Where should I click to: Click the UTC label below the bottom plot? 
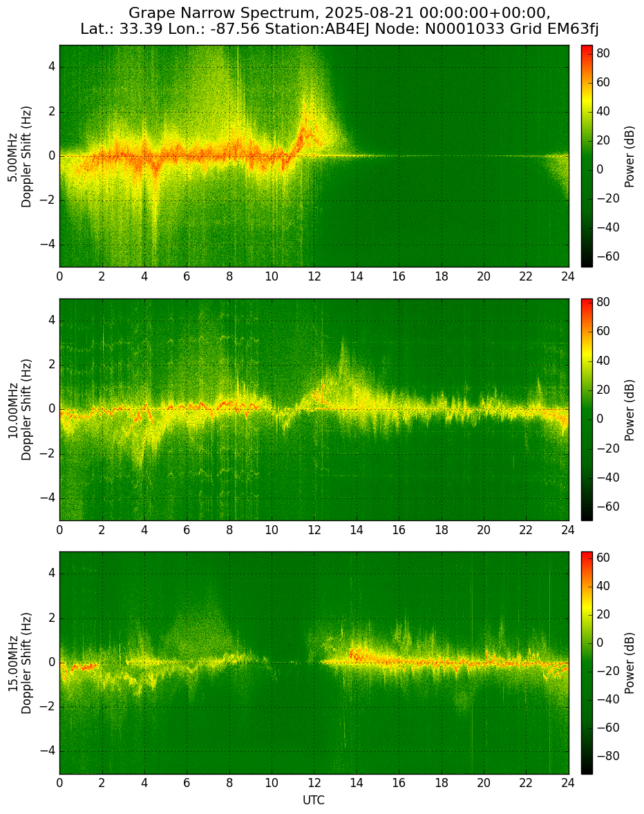(x=314, y=800)
